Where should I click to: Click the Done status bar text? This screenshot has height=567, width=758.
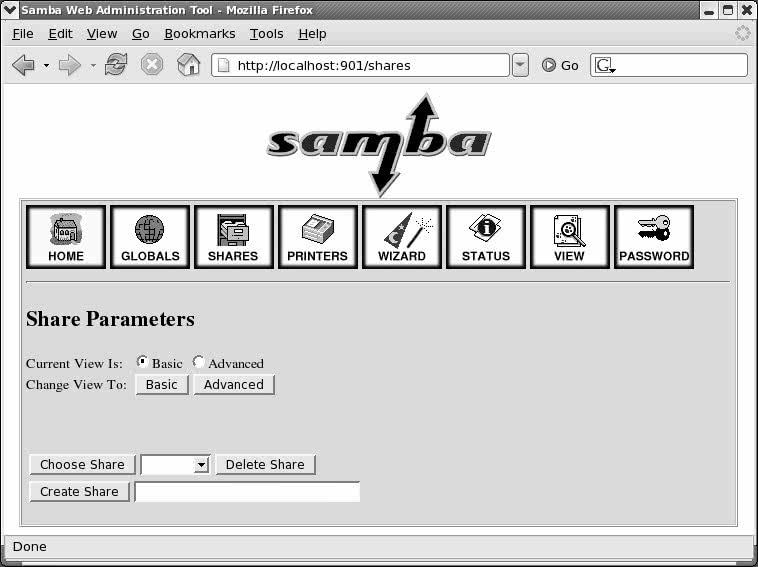coord(29,547)
